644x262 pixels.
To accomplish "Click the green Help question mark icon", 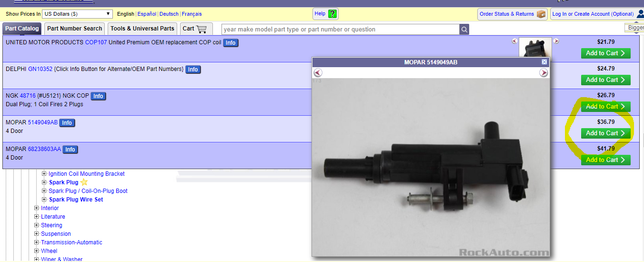I will (x=332, y=14).
